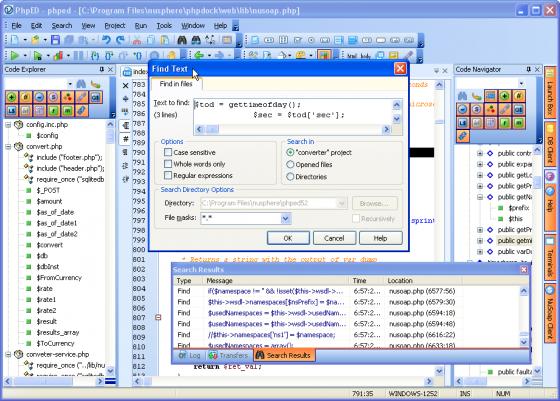The image size is (560, 401).
Task: Click the binoculars icon in Code Navigator
Action: (462, 95)
